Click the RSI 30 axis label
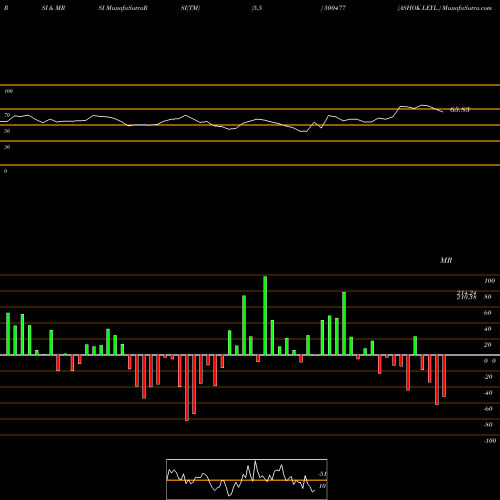This screenshot has width=500, height=500. coord(7,147)
